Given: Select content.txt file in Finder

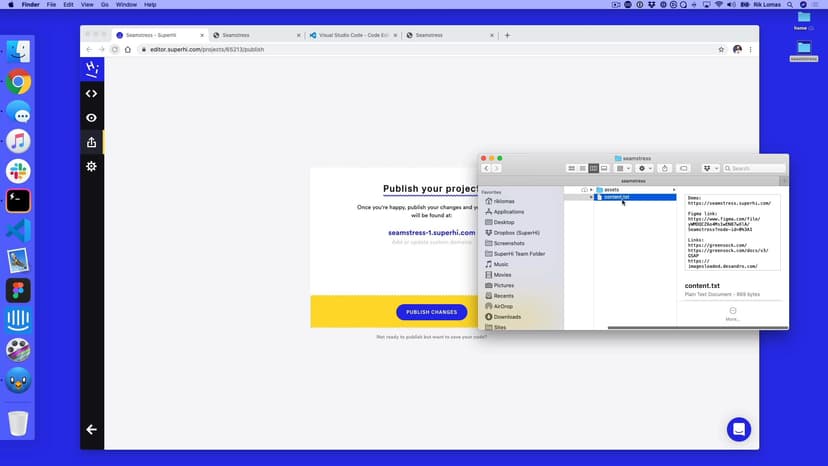Looking at the screenshot, I should tap(617, 197).
